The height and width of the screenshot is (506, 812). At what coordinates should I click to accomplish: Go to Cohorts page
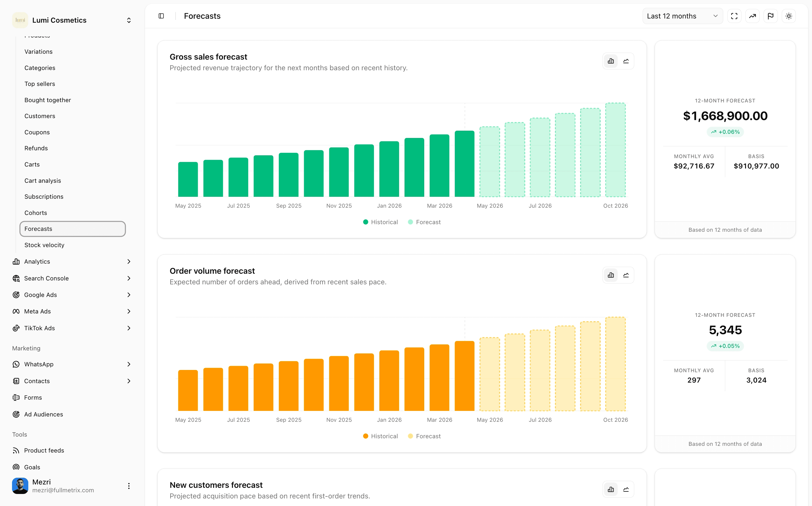click(x=36, y=213)
